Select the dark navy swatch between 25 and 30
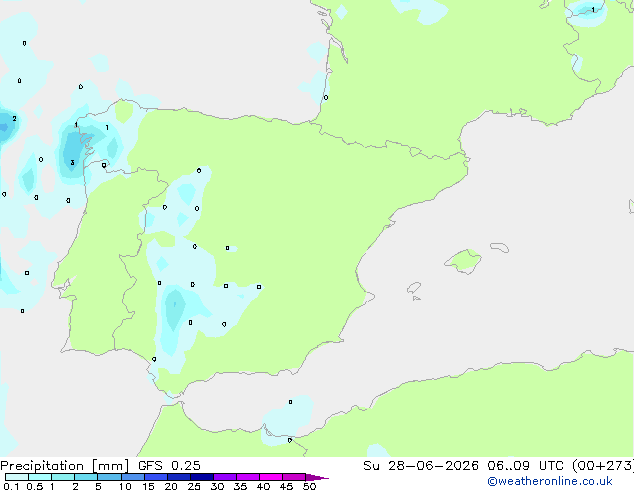Viewport: 634px width, 490px height. point(202,477)
